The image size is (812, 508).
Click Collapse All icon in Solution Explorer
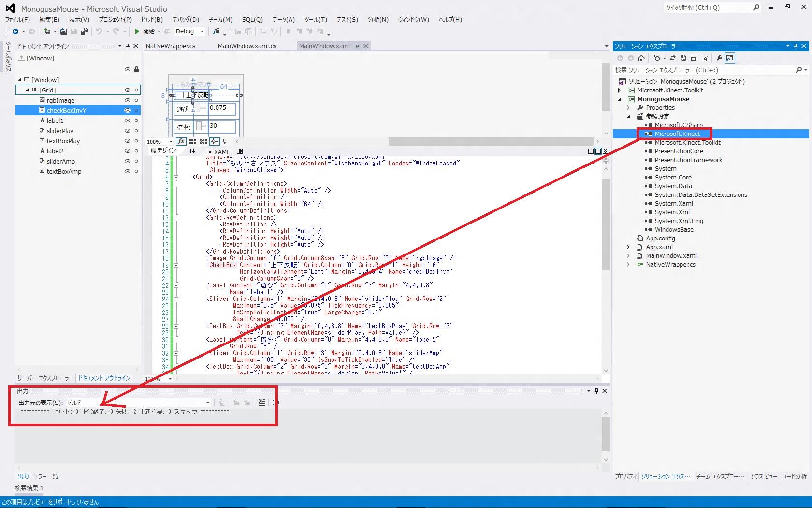[694, 58]
